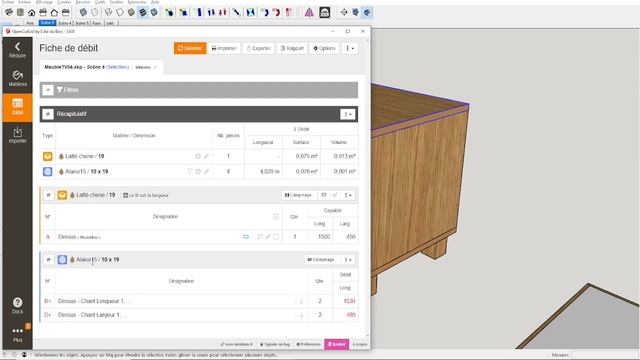Screen dimensions: 640x360
Task: Click the zoom icon on Dessus row
Action: [260, 237]
